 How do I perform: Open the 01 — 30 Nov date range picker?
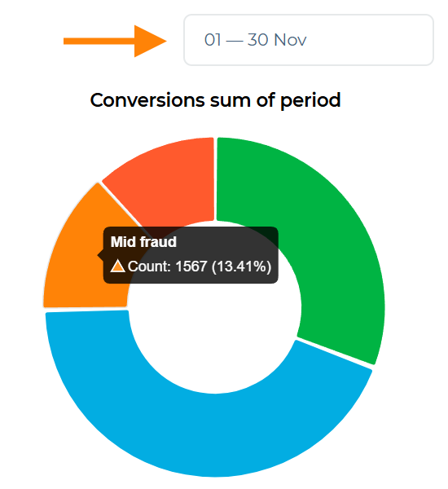pos(309,40)
